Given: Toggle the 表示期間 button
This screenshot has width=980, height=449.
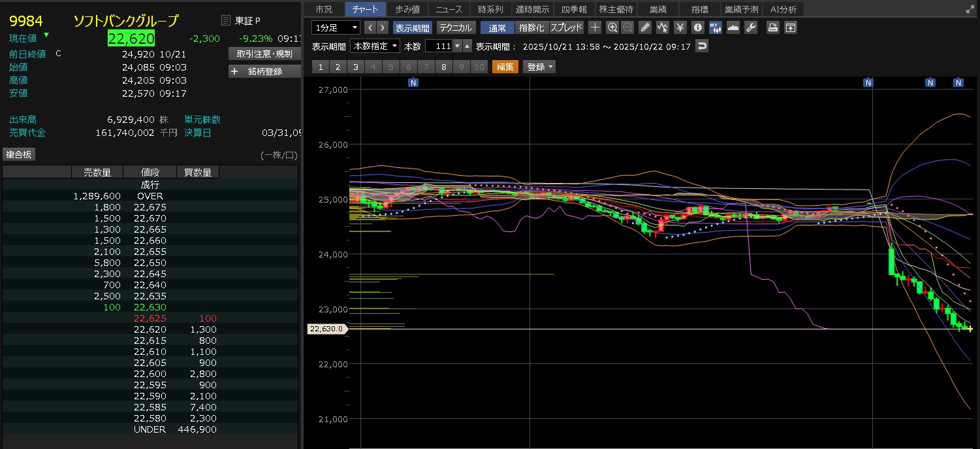Looking at the screenshot, I should click(x=412, y=27).
